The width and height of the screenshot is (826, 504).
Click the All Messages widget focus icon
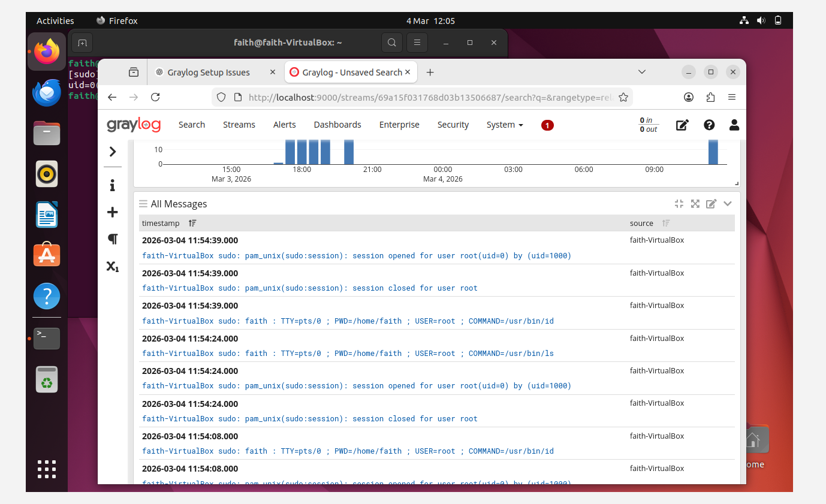click(695, 204)
